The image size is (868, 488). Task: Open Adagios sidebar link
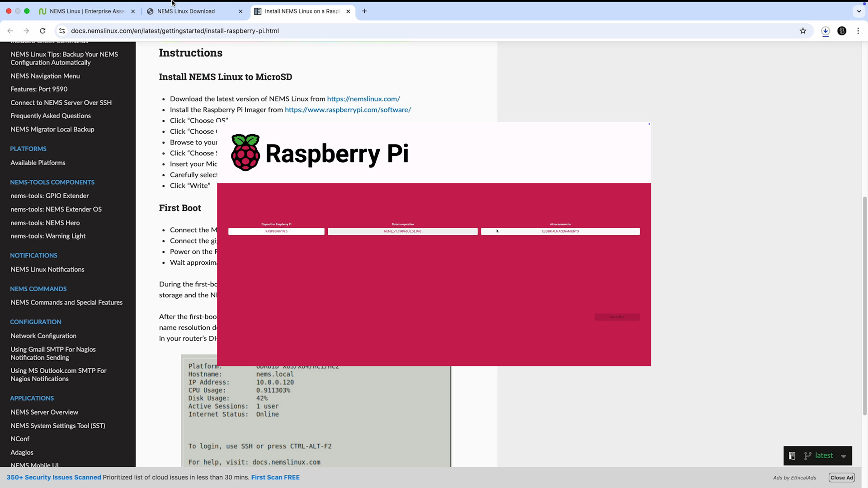[22, 452]
